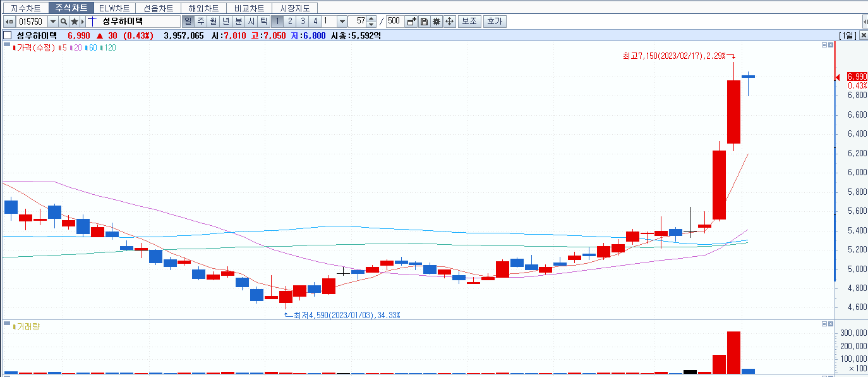
Task: Click the 5-day moving average legend
Action: [x=63, y=47]
